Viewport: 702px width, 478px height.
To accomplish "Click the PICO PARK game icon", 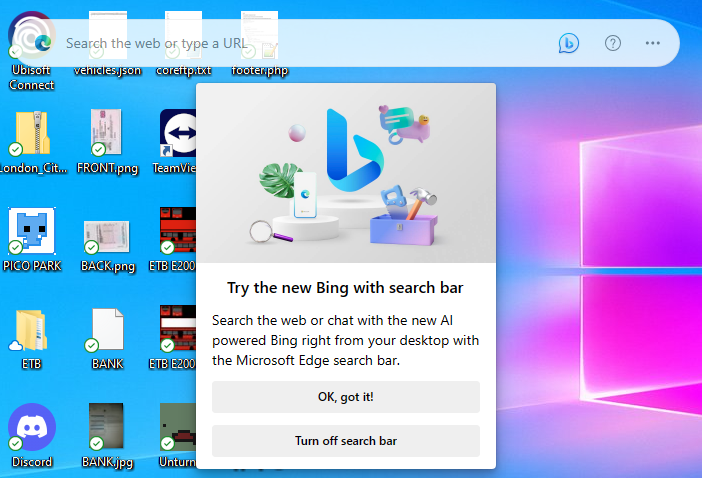I will point(31,231).
